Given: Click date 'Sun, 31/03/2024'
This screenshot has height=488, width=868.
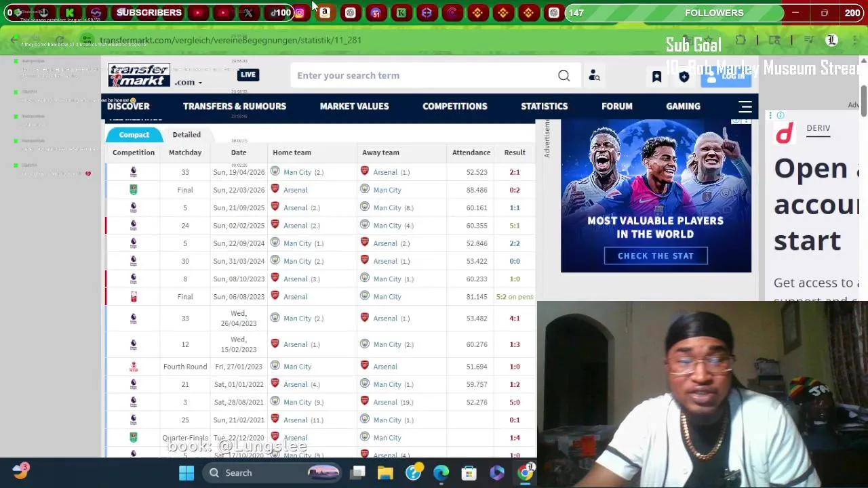Looking at the screenshot, I should pyautogui.click(x=239, y=261).
